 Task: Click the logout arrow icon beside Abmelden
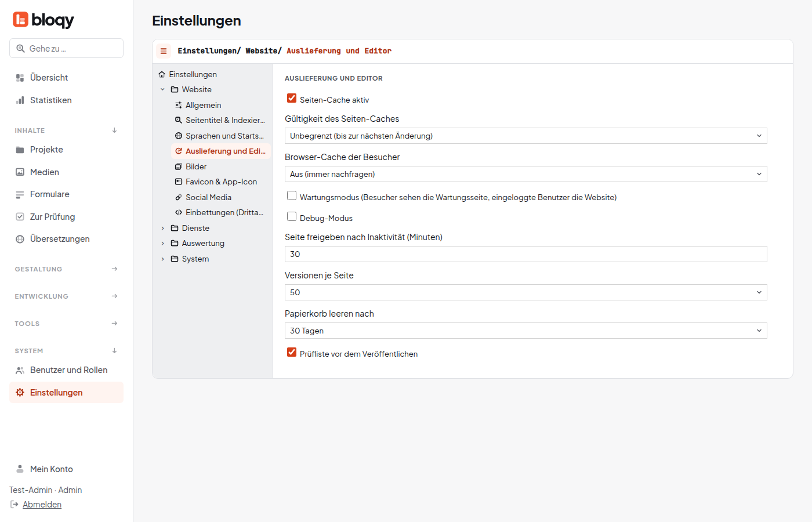(14, 505)
